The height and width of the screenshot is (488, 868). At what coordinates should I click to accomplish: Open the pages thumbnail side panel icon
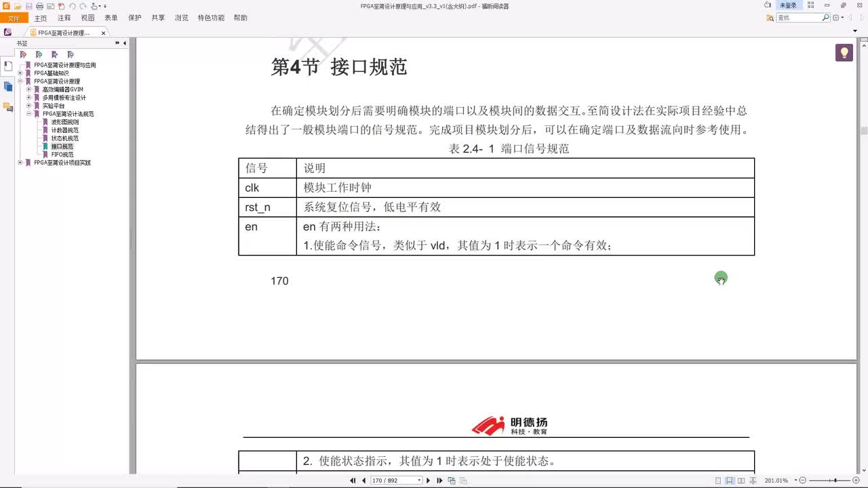pos(7,87)
